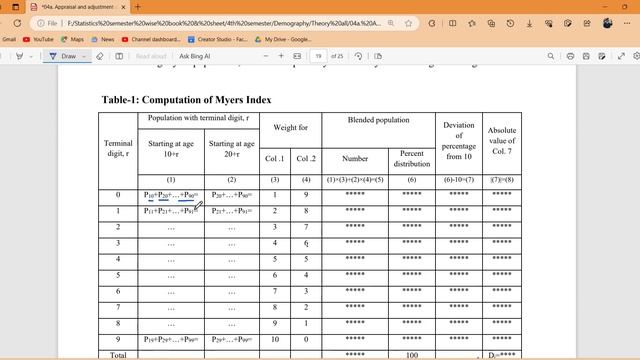Share this page
The height and width of the screenshot is (360, 640).
tap(587, 23)
